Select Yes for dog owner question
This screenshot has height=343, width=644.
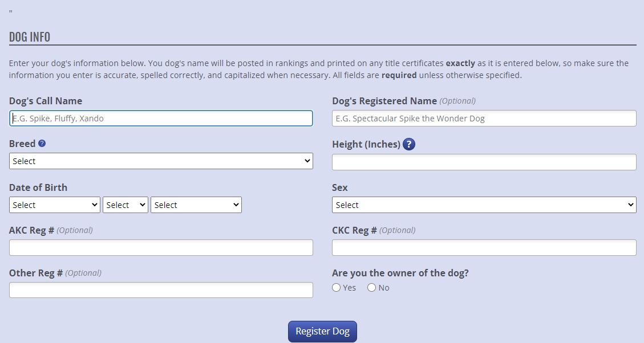(337, 288)
